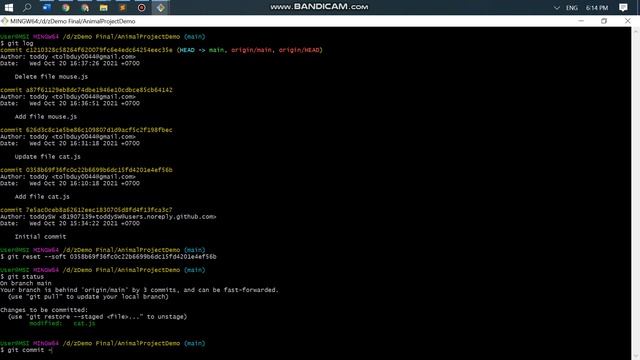Launch Google Chrome from the taskbar
This screenshot has width=640, height=360.
(65, 7)
